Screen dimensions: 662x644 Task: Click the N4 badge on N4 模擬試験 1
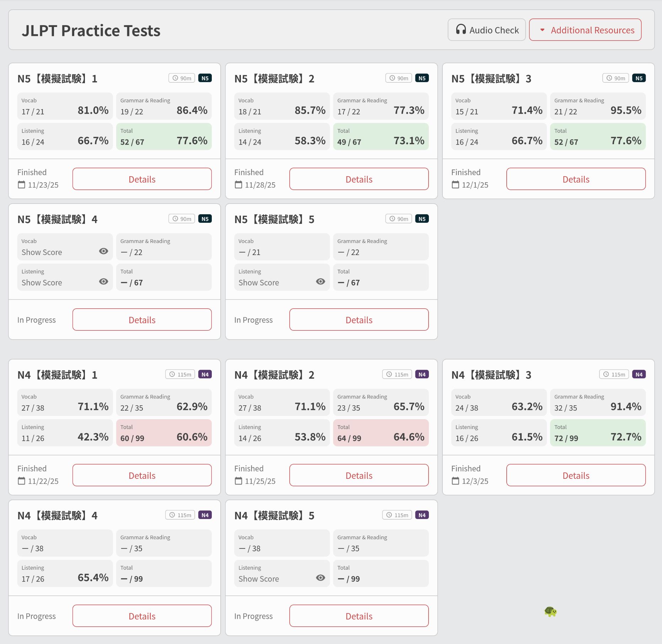tap(205, 374)
